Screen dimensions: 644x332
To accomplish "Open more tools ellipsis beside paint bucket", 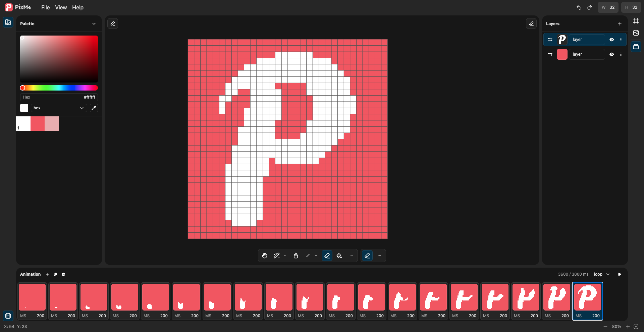I will (351, 256).
